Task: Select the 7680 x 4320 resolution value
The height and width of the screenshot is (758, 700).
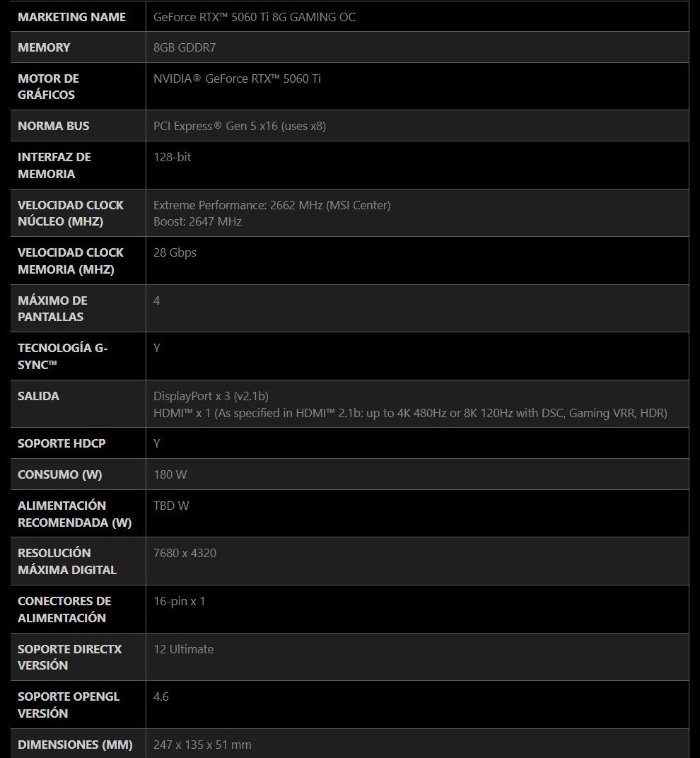Action: pyautogui.click(x=185, y=553)
